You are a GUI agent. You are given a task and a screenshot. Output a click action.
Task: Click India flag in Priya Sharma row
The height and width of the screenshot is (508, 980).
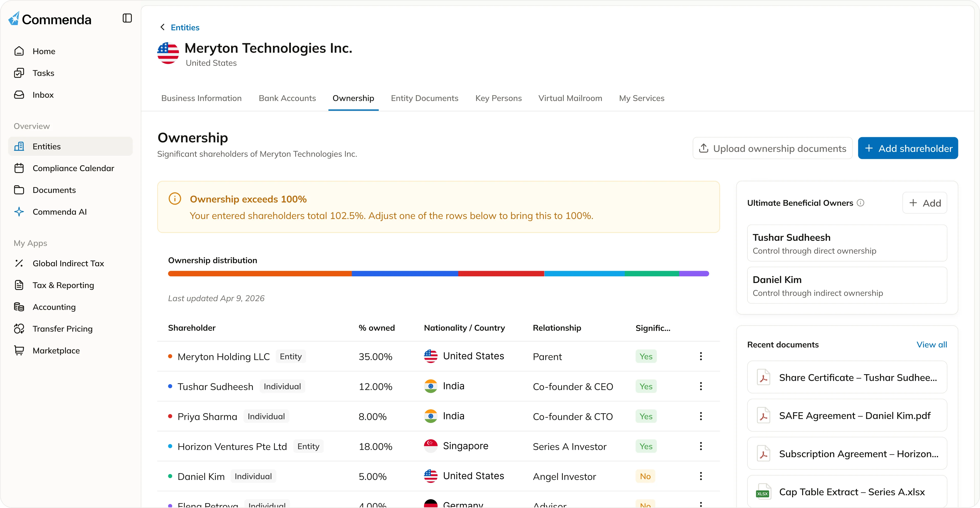click(431, 416)
